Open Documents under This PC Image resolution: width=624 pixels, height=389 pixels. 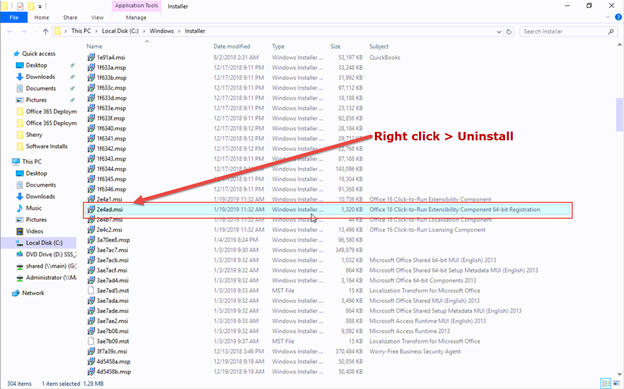tap(41, 185)
